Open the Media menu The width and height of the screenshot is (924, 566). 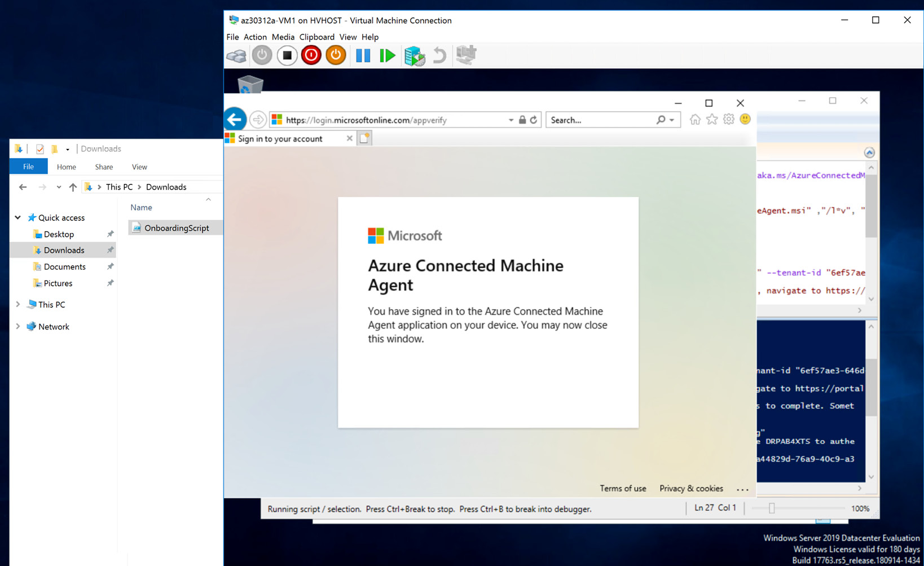click(x=283, y=37)
